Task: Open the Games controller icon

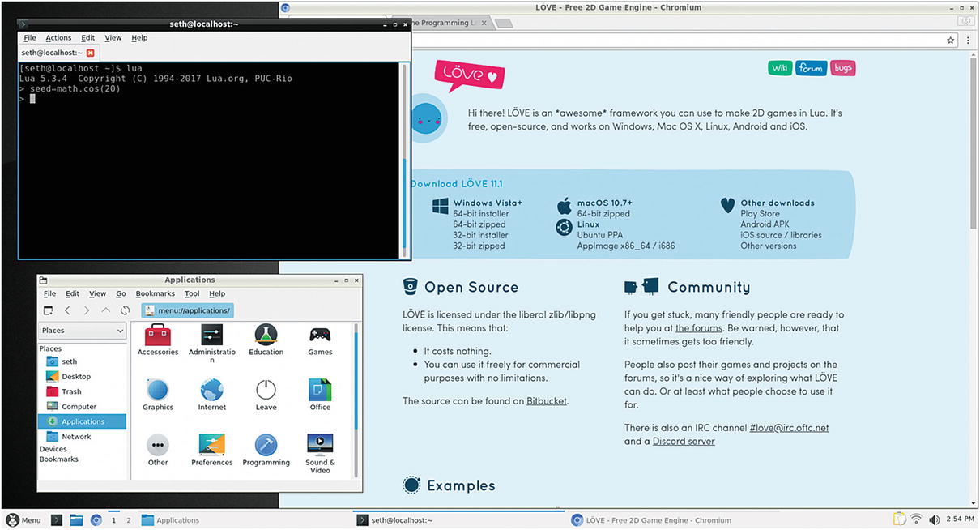Action: click(320, 334)
